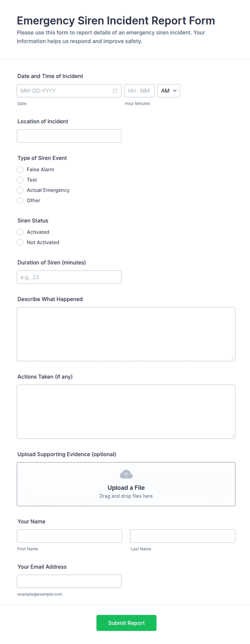Screen dimensions: 250x644
Task: Mark siren status as Not Activated
Action: (20, 242)
